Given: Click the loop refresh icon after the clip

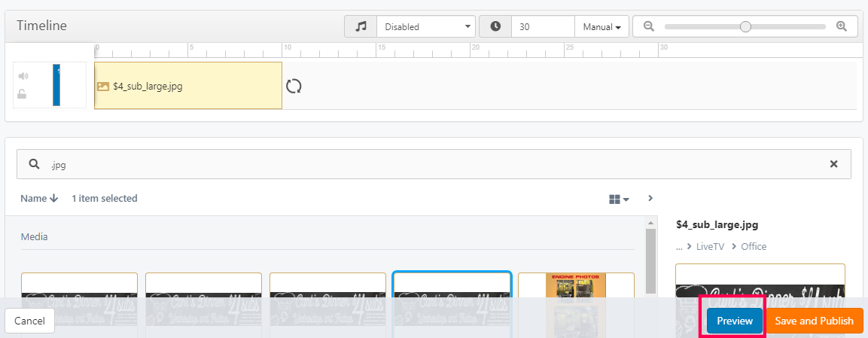Looking at the screenshot, I should pos(294,87).
